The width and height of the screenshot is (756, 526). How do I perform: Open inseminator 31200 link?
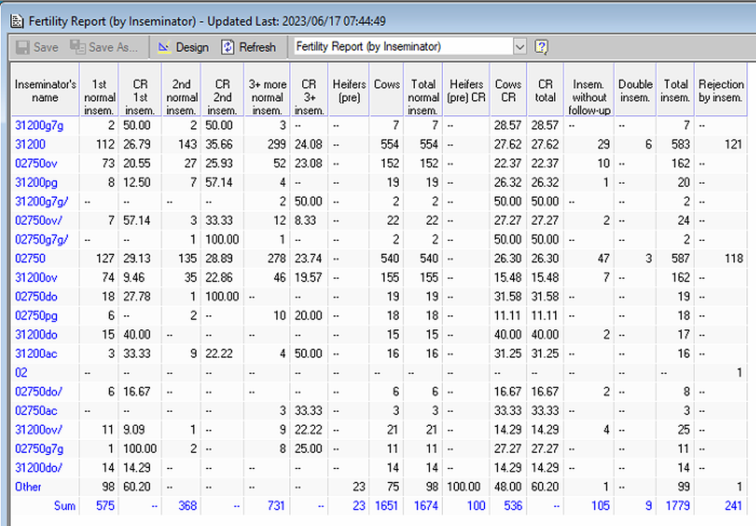30,145
